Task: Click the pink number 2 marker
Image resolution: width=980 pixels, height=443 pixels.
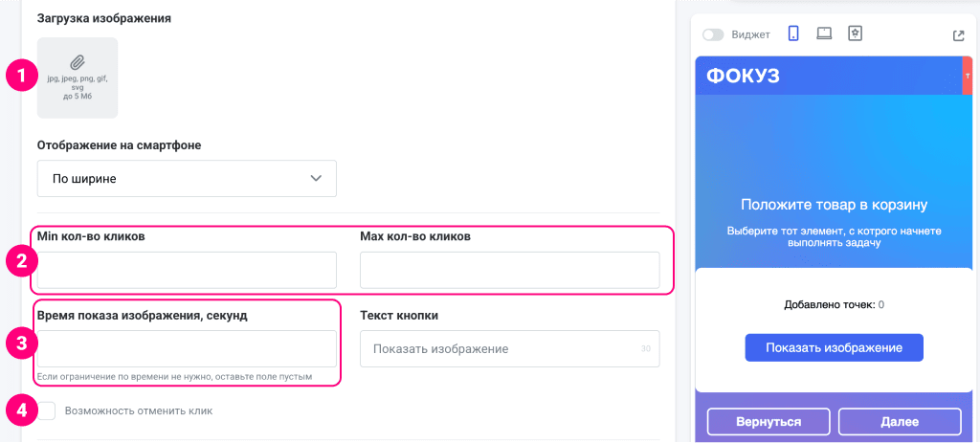Action: [21, 260]
